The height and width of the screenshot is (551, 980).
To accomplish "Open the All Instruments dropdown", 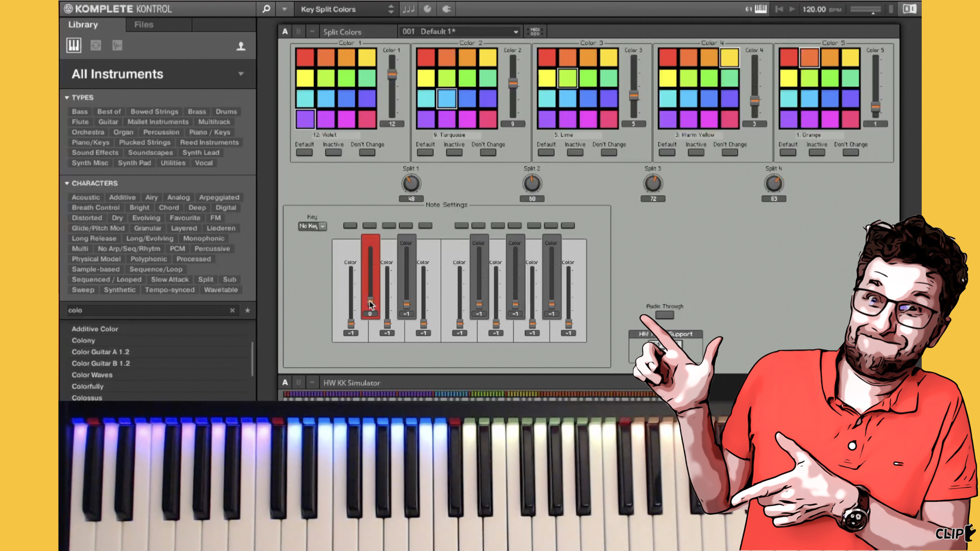I will 158,74.
